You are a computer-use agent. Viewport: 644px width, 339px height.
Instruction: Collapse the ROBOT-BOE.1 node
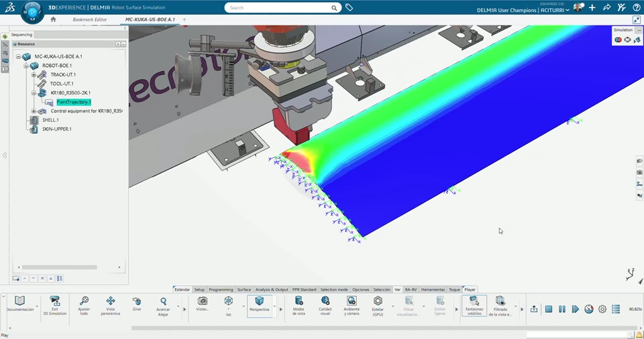click(x=26, y=65)
